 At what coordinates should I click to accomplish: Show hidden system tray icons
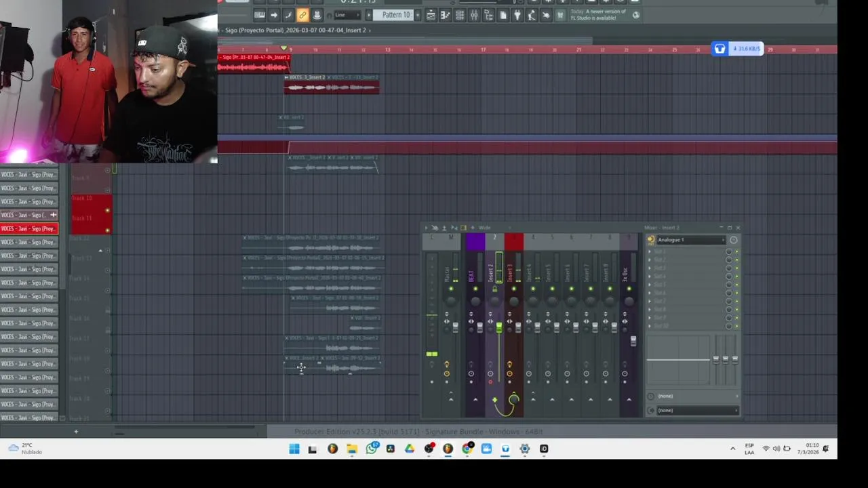pyautogui.click(x=732, y=449)
